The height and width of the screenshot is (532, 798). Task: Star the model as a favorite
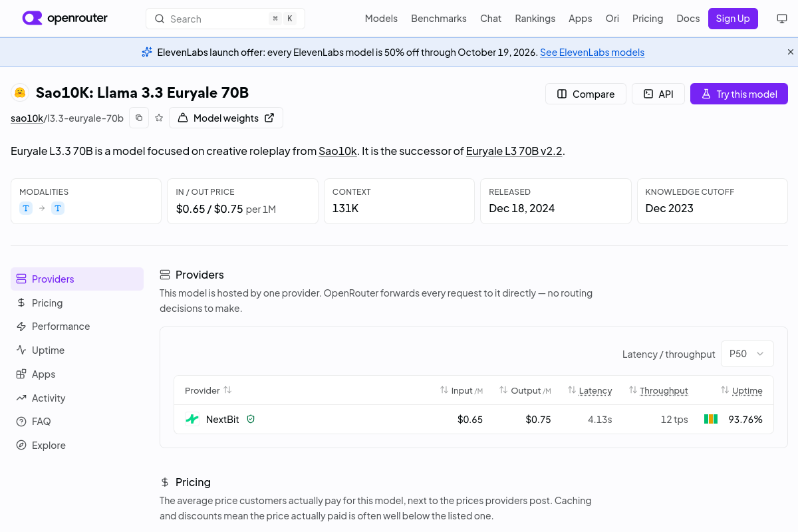159,118
